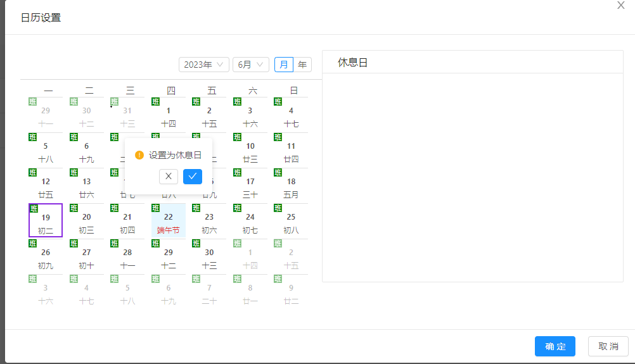
Task: Switch to 月 month view
Action: click(284, 65)
